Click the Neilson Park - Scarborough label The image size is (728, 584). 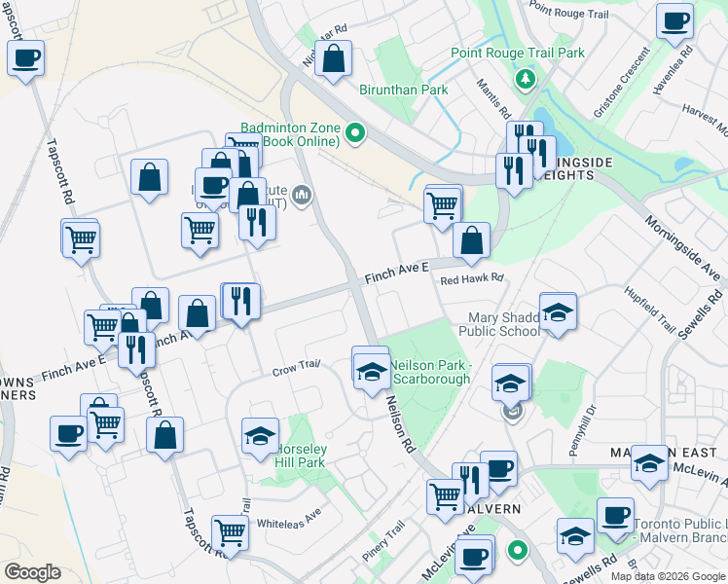431,373
